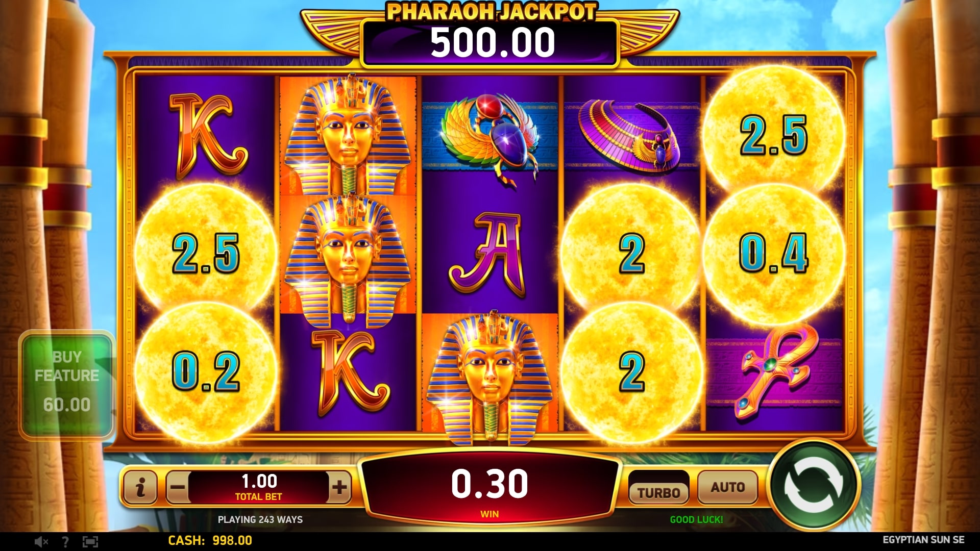Screen dimensions: 980x551
Task: Select the purple A symbol
Action: 490,254
